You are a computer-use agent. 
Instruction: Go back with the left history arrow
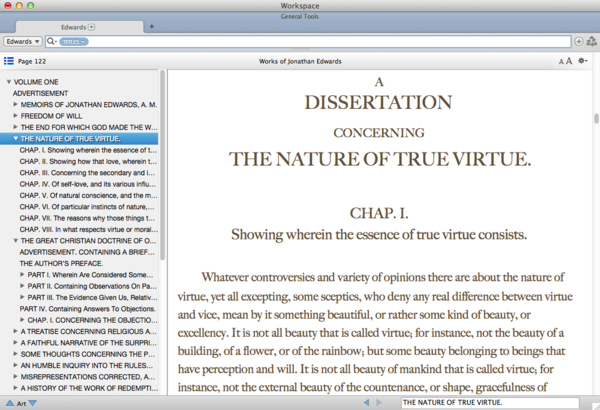point(367,402)
